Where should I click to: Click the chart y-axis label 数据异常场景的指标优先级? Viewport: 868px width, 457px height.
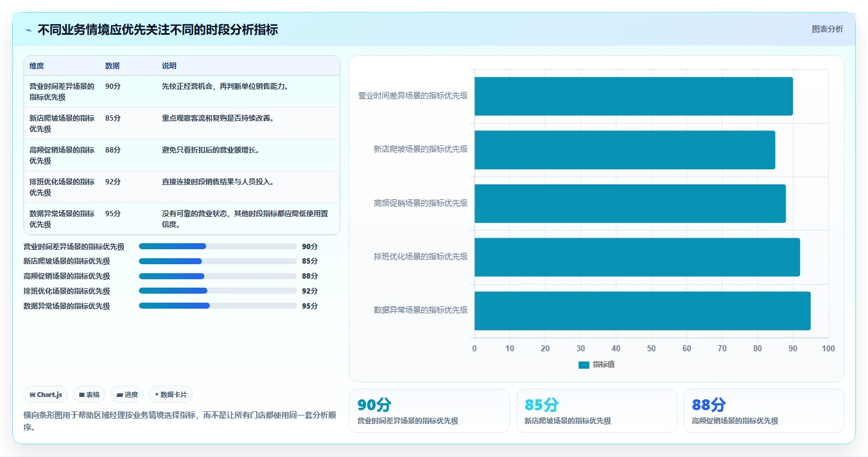coord(421,310)
